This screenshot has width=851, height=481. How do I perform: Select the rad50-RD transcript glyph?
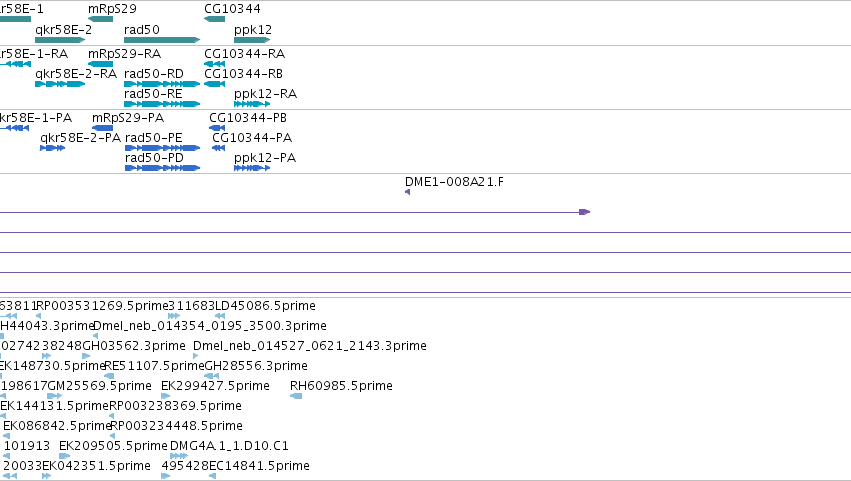tap(162, 84)
